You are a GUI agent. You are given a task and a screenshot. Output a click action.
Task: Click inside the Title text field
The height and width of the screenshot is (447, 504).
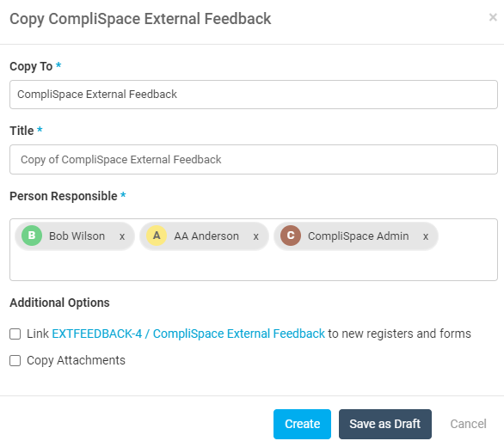tap(254, 159)
